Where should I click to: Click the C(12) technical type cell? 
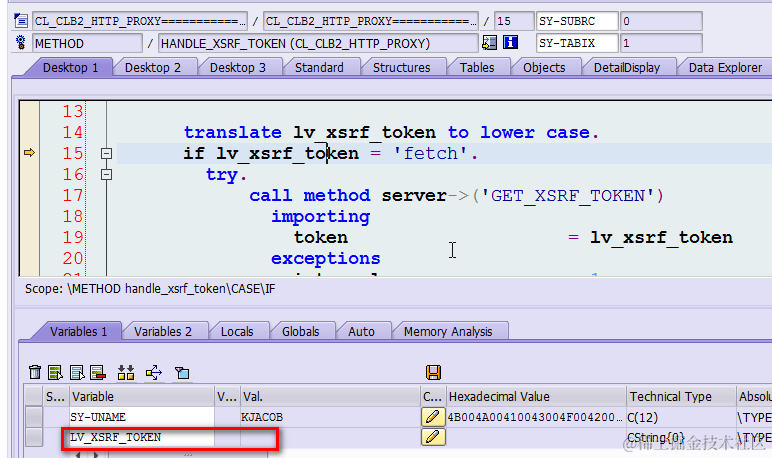[681, 417]
